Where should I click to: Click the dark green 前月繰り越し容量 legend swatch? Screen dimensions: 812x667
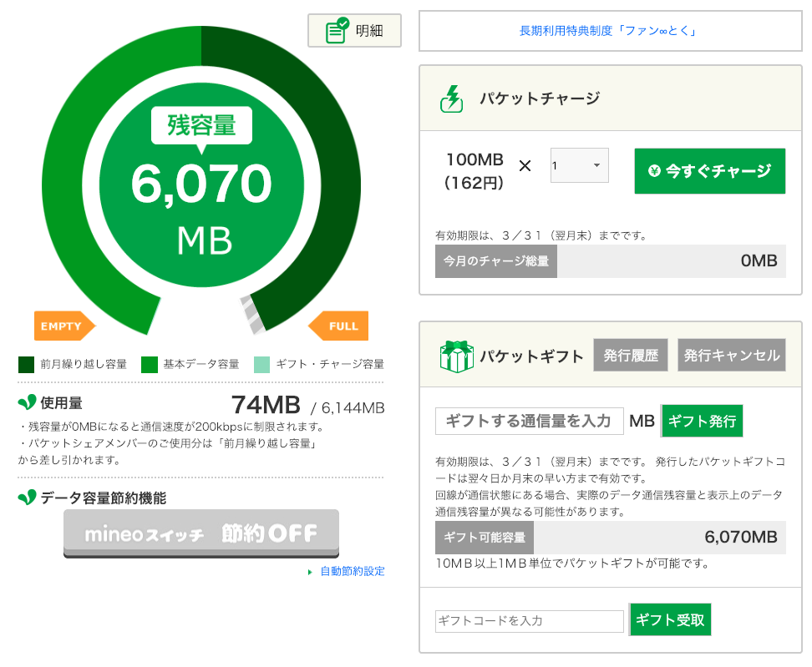pyautogui.click(x=26, y=364)
